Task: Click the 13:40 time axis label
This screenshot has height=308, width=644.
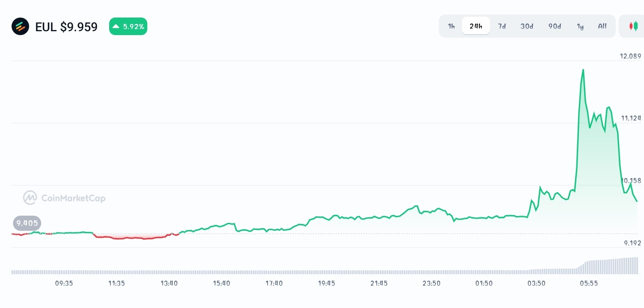Action: [x=169, y=283]
